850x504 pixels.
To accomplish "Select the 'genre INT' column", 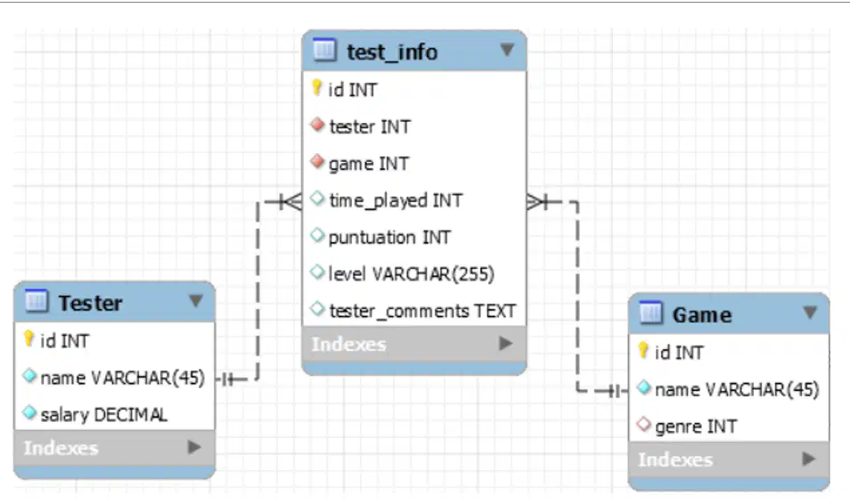I will coord(696,427).
